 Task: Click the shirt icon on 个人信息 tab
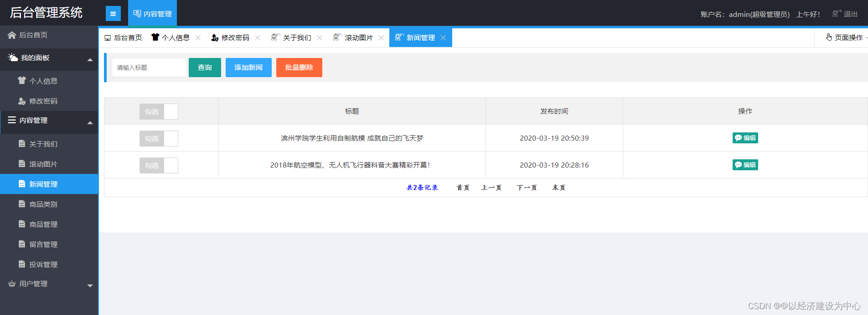pyautogui.click(x=155, y=37)
